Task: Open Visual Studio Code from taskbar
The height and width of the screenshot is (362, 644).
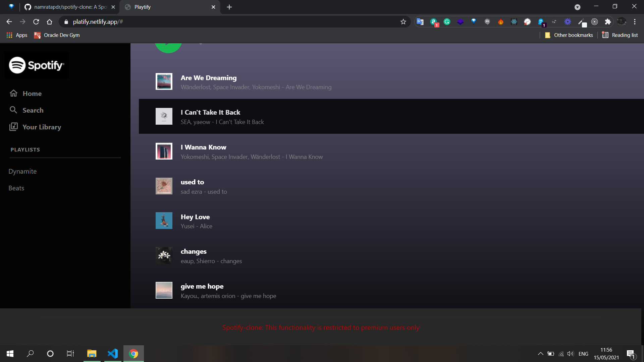Action: tap(113, 354)
